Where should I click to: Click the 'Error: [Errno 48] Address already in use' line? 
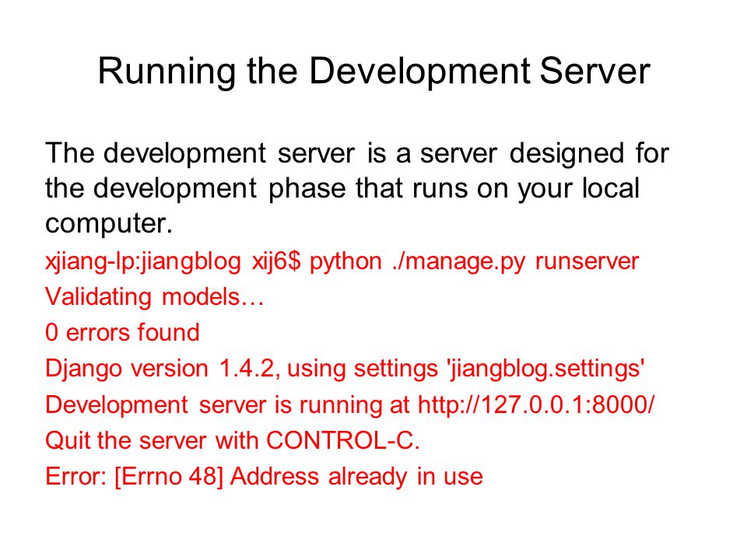[x=264, y=477]
